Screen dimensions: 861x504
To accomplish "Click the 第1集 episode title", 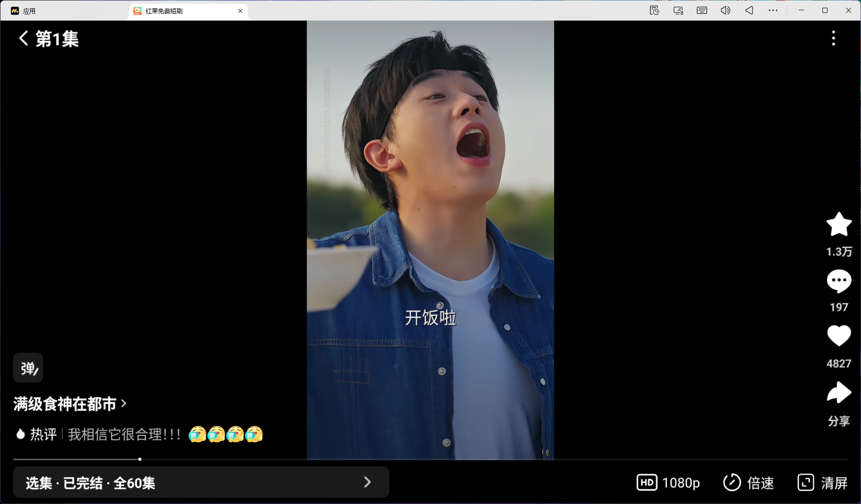I will 57,39.
